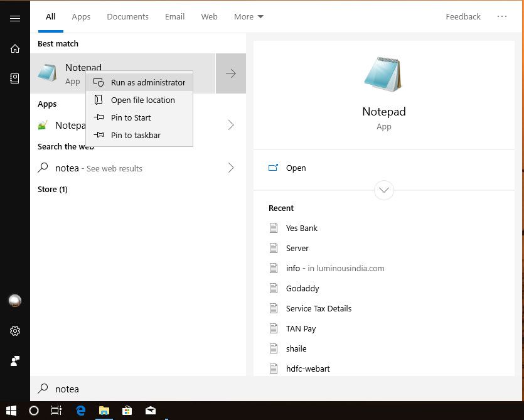Open Task View on taskbar
The width and height of the screenshot is (524, 420).
coord(56,411)
